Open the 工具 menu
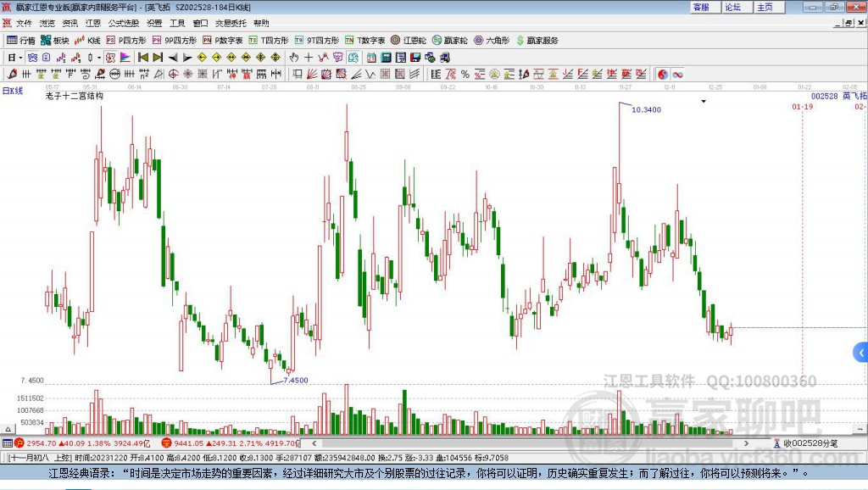This screenshot has height=490, width=868. pos(177,23)
